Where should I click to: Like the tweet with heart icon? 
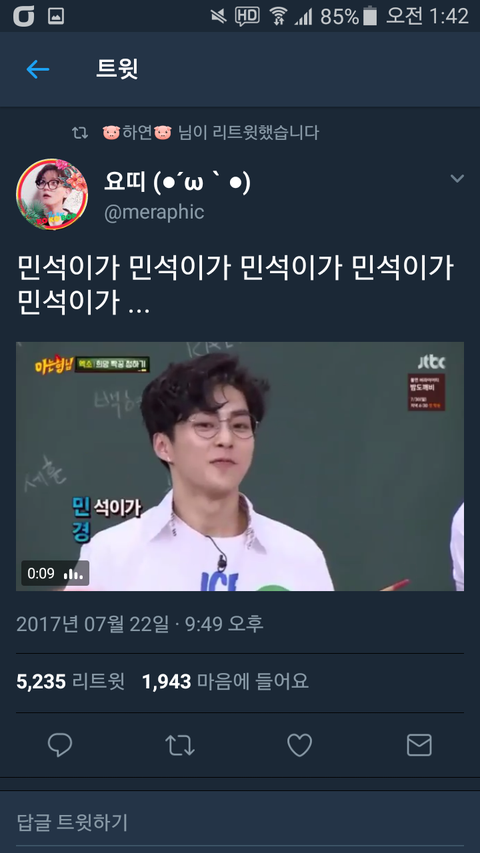[299, 745]
